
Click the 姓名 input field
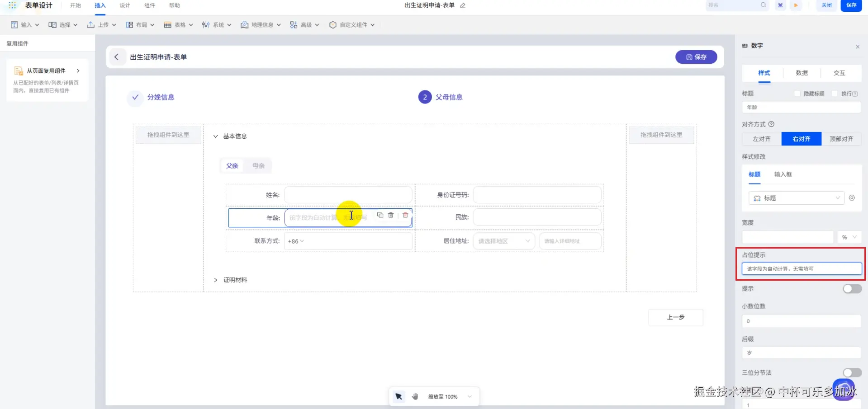(x=348, y=195)
